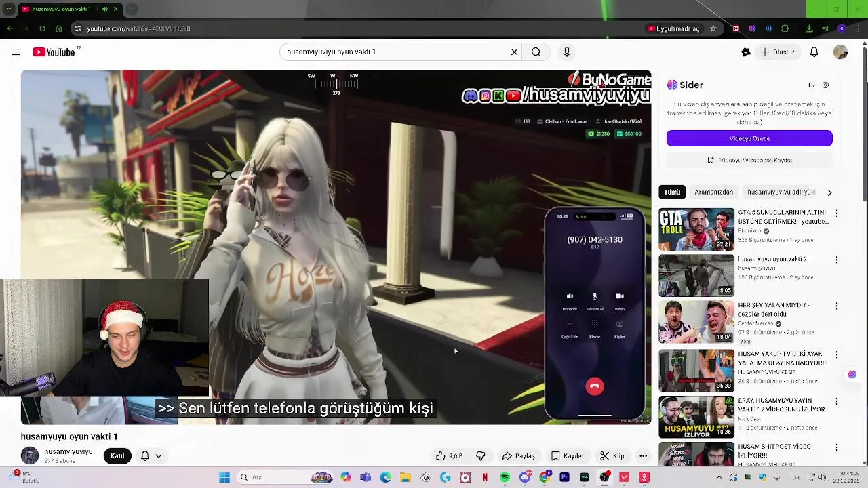Reload the current page
This screenshot has height=488, width=868.
(x=42, y=28)
